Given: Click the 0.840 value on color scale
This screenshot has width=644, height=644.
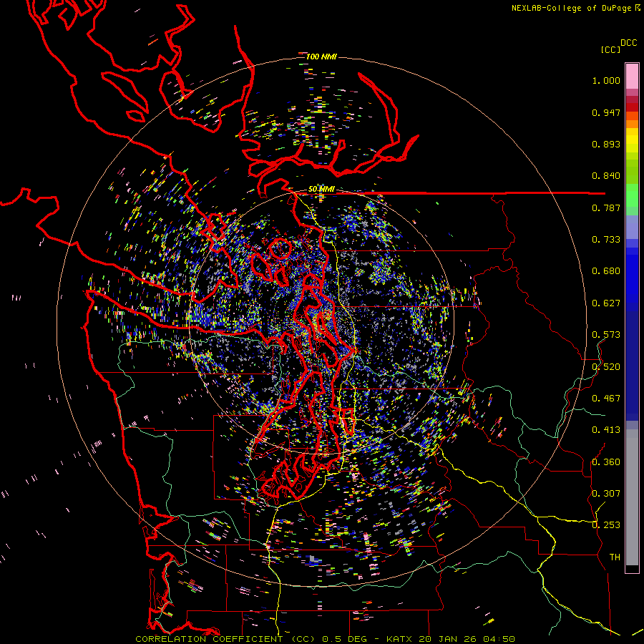Looking at the screenshot, I should pyautogui.click(x=606, y=176).
